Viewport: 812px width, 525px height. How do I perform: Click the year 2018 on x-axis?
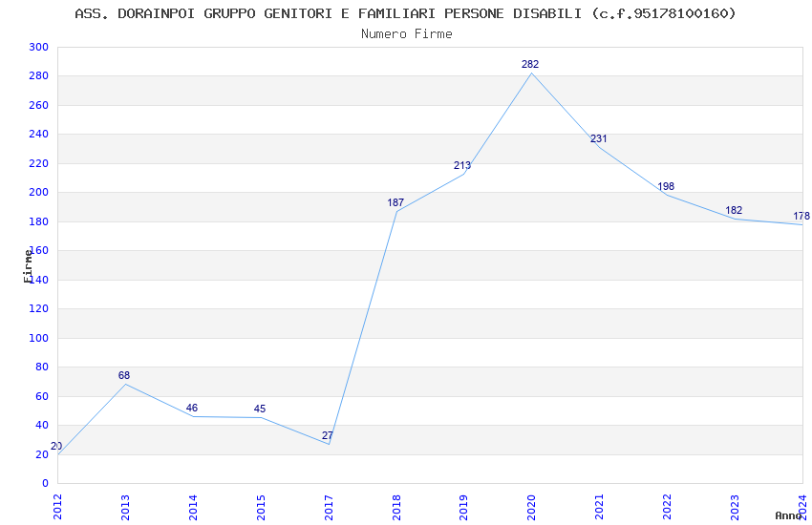pos(396,507)
